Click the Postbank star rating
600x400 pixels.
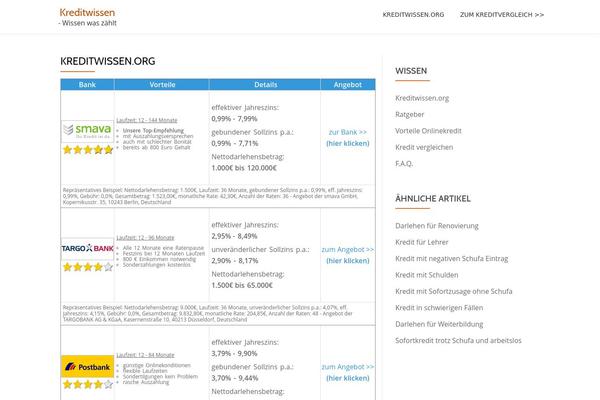88,384
